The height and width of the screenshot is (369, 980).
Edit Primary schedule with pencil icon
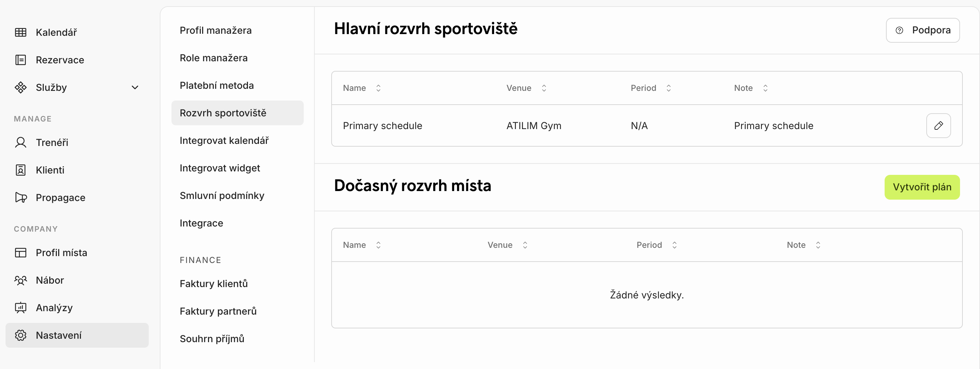click(938, 126)
